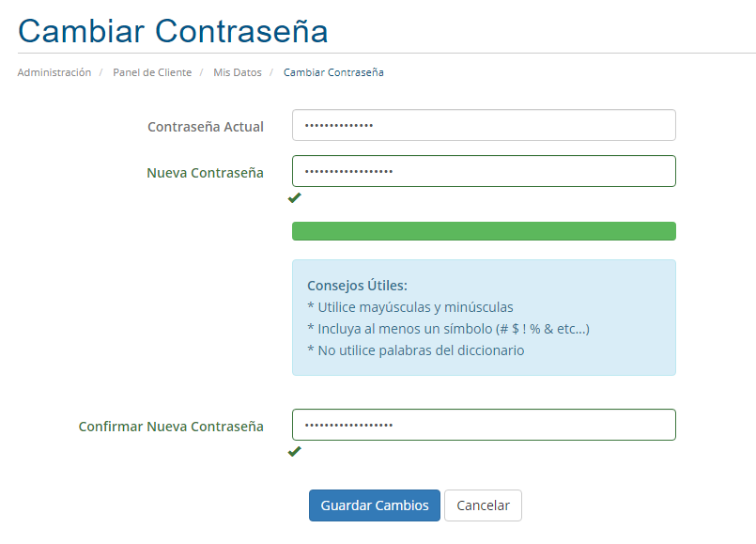
Task: Focus the Contraseña Actual password field
Action: tap(484, 126)
